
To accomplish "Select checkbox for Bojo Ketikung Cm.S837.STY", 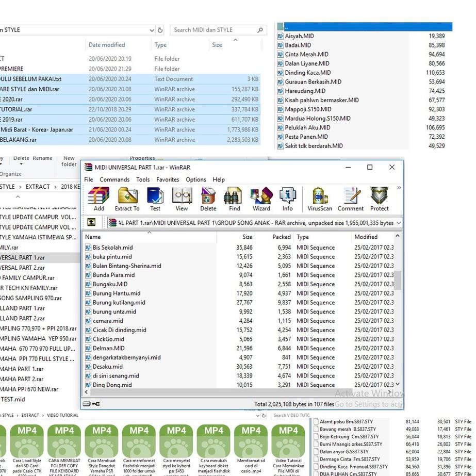I will click(316, 437).
